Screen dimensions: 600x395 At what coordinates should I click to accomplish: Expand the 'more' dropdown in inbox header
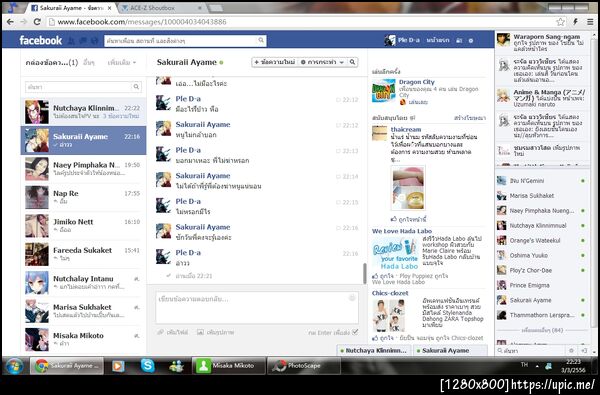click(122, 62)
